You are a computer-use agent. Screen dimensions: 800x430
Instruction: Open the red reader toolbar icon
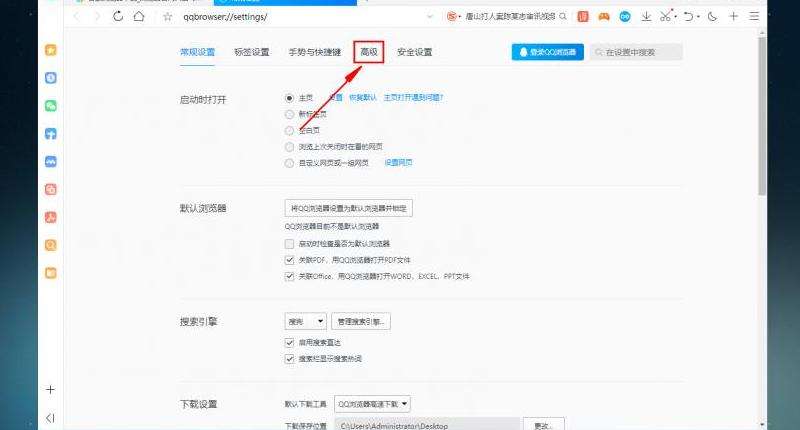[583, 16]
